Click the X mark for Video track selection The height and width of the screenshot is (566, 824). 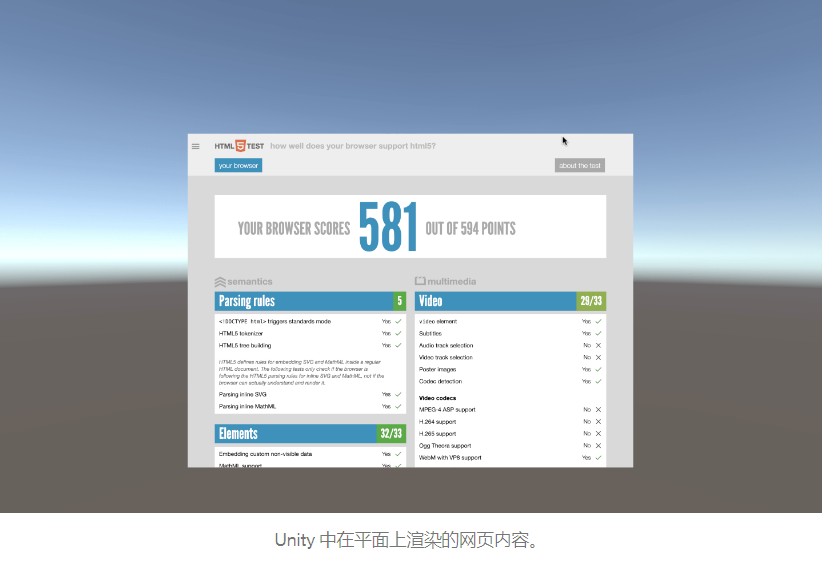(x=598, y=358)
